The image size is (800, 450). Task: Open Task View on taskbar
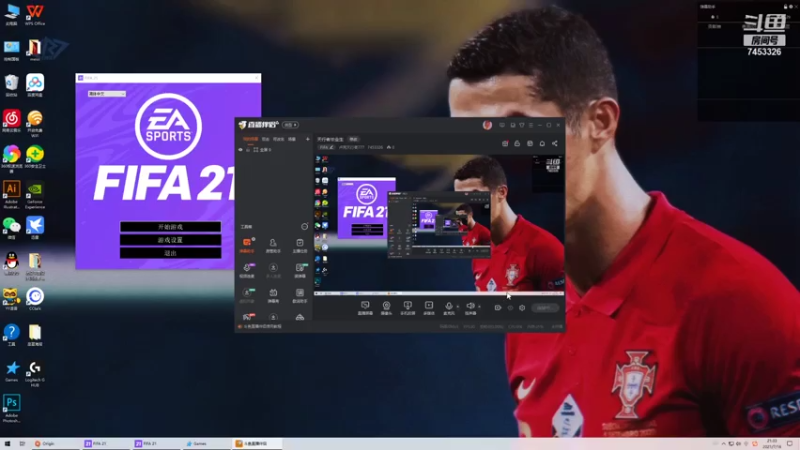click(22, 444)
